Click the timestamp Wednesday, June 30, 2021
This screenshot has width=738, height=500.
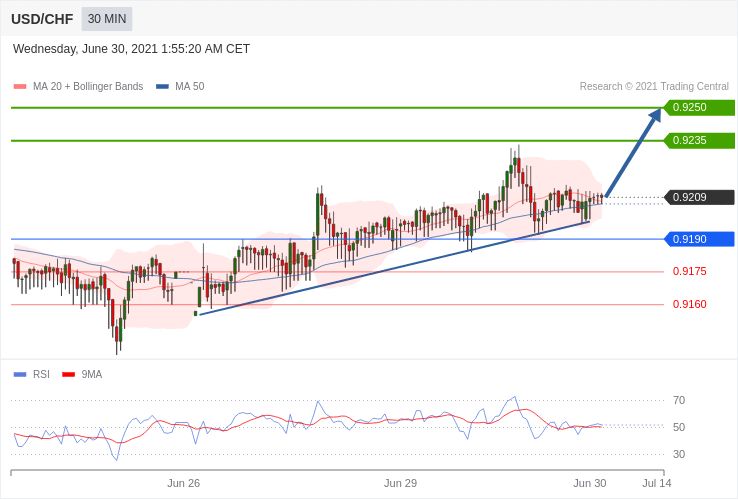click(131, 49)
